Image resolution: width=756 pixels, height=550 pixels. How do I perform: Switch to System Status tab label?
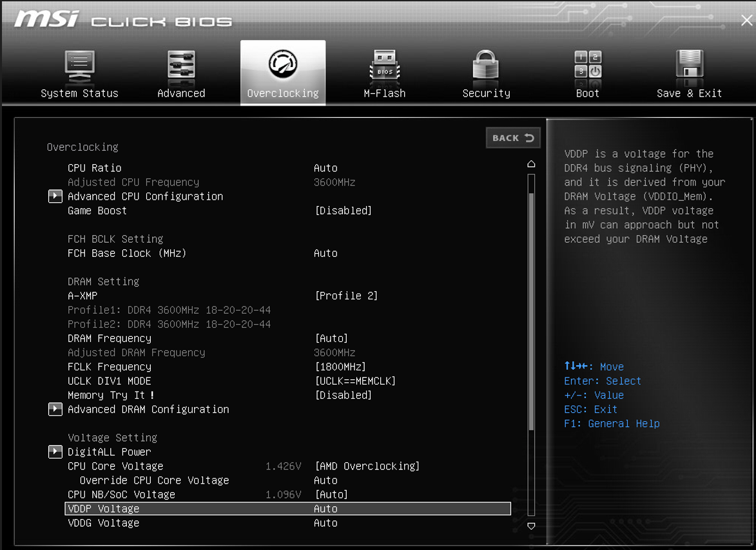tap(79, 93)
